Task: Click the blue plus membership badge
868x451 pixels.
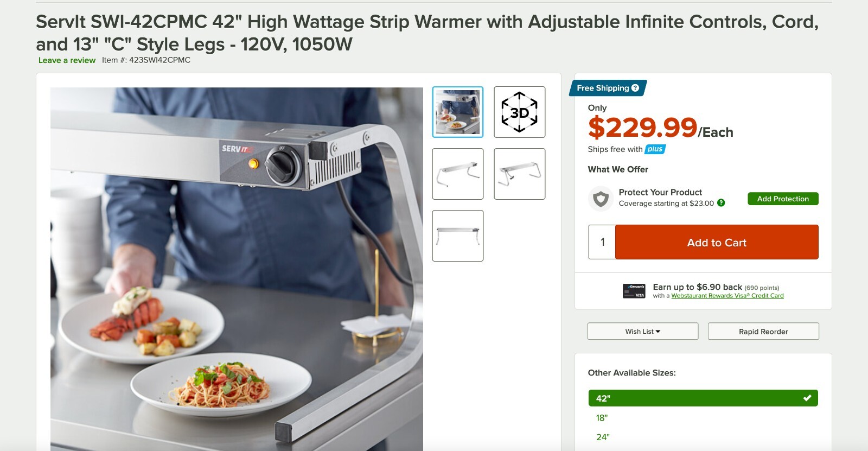Action: click(655, 149)
